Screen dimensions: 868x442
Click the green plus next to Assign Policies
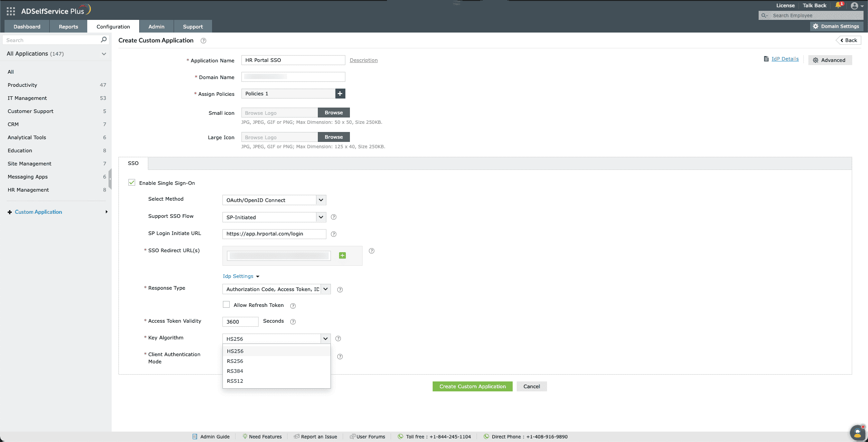click(340, 94)
